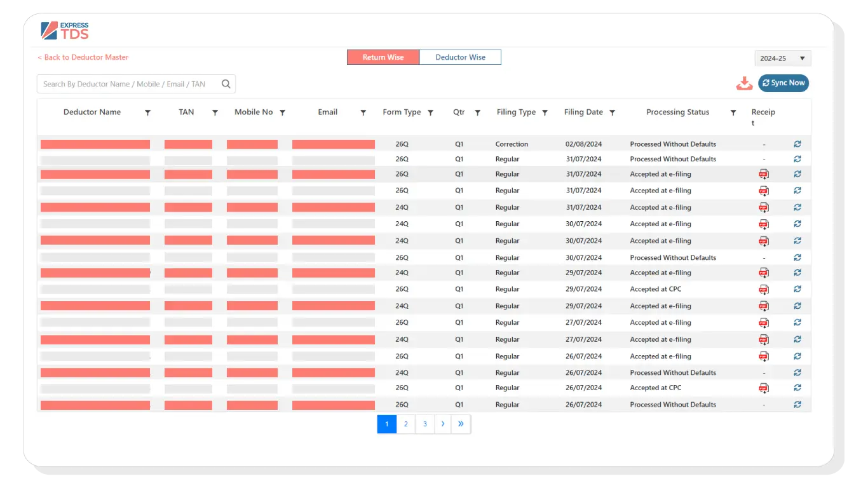Screen dimensions: 868x488
Task: Go to page 2 of results
Action: coord(405,424)
